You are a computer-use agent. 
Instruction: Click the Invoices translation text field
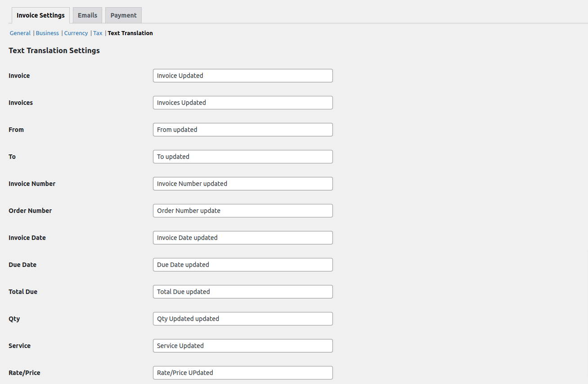tap(242, 103)
